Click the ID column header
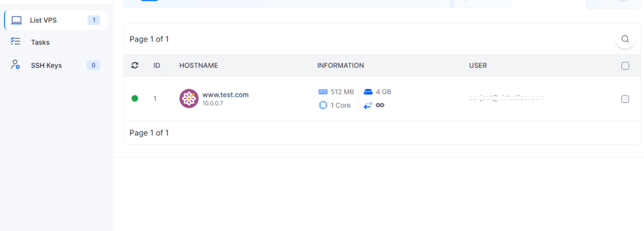Viewport: 644px width, 231px height. coord(157,65)
